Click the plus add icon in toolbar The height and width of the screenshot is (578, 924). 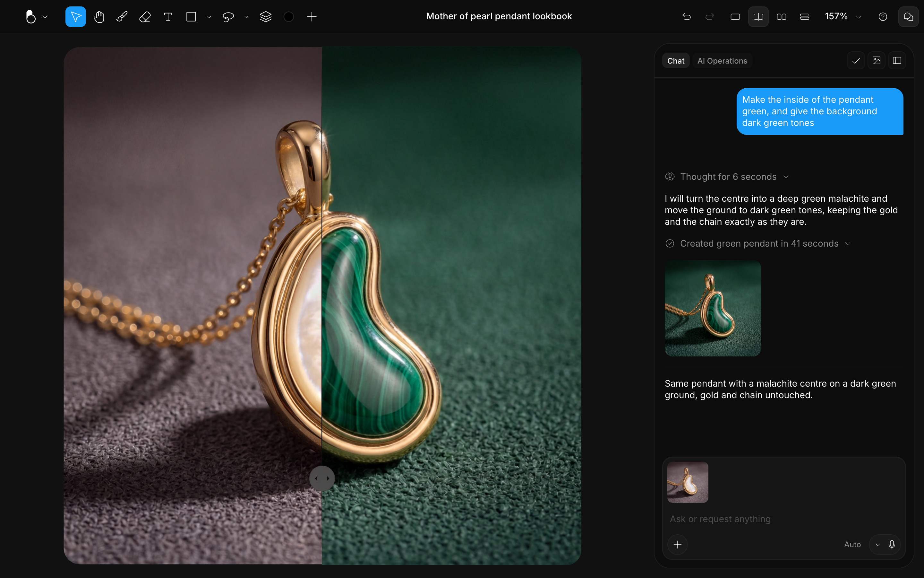[x=312, y=16]
